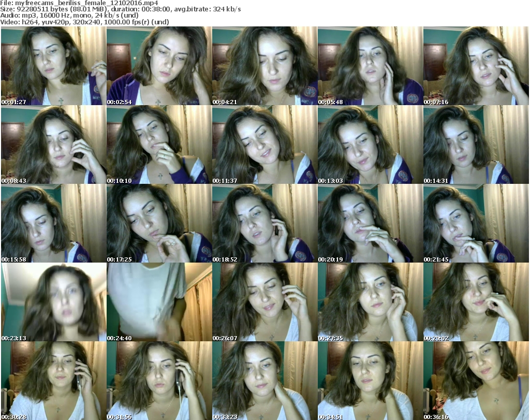Click the last frame at 00:36:16
This screenshot has height=420, width=530.
[x=476, y=381]
